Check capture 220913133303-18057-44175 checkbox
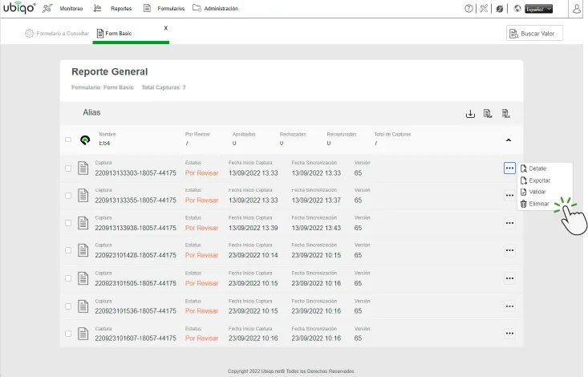588x377 pixels. click(68, 168)
